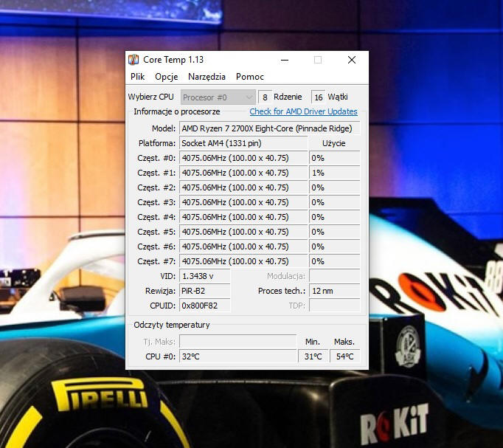Click the CPU #0 current temperature 32°C
This screenshot has height=448, width=503.
tap(238, 356)
